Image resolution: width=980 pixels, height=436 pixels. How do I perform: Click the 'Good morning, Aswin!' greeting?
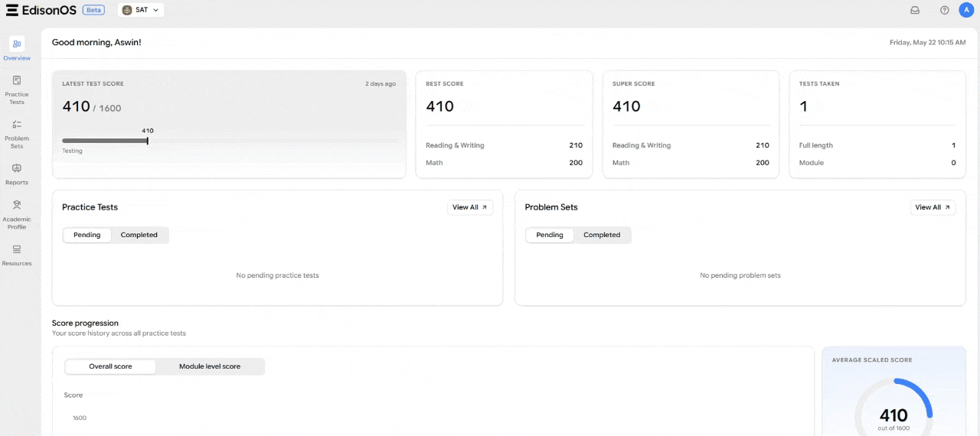tap(96, 43)
